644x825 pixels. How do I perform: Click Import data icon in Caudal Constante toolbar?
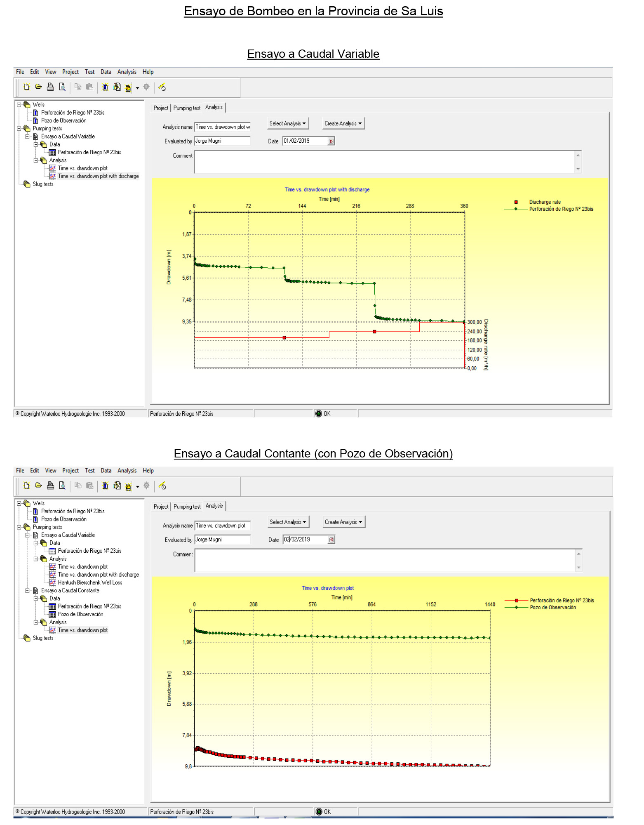pyautogui.click(x=117, y=486)
